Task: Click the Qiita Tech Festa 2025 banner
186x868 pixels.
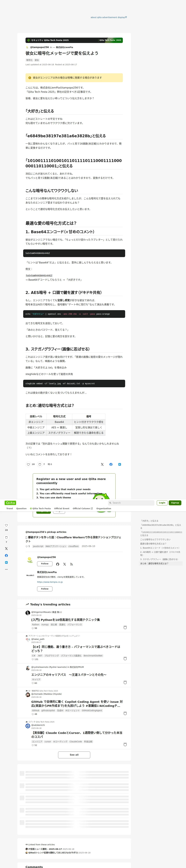Action: (74, 40)
